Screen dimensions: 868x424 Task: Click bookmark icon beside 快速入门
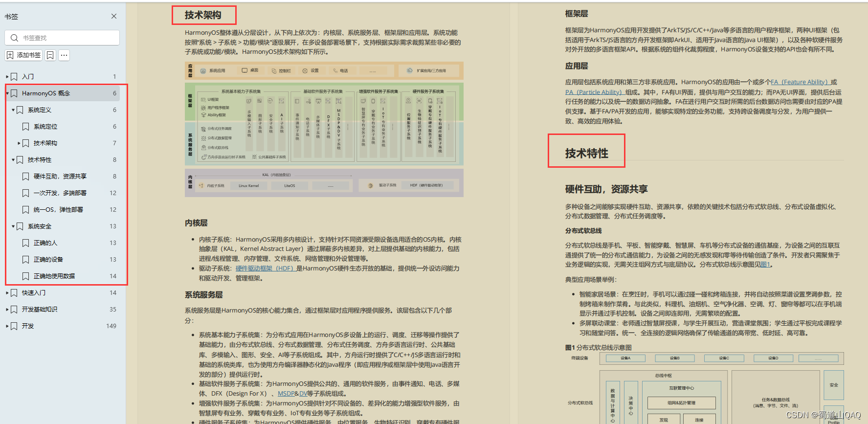(14, 293)
